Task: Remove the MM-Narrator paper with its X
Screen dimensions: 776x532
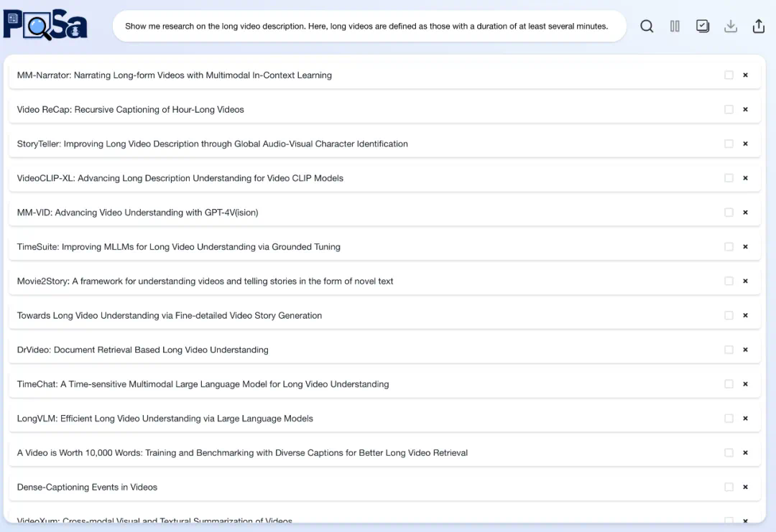Action: click(745, 75)
